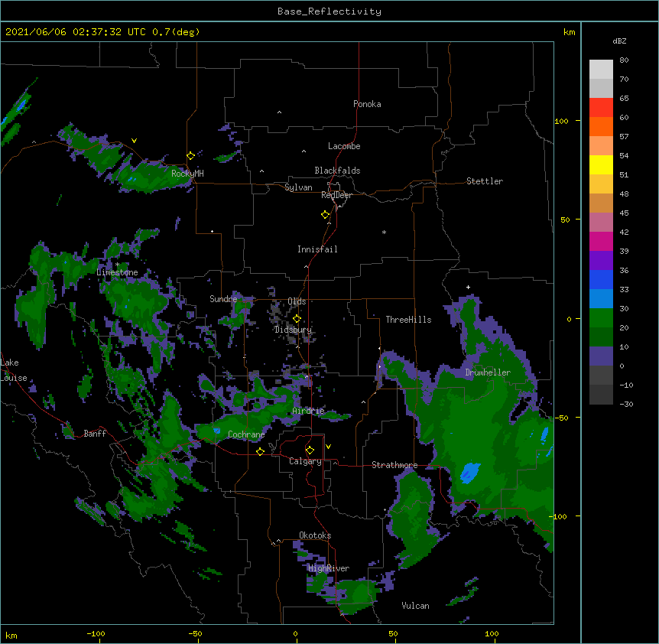
Task: Click the Strathmore label
Action: (x=394, y=465)
